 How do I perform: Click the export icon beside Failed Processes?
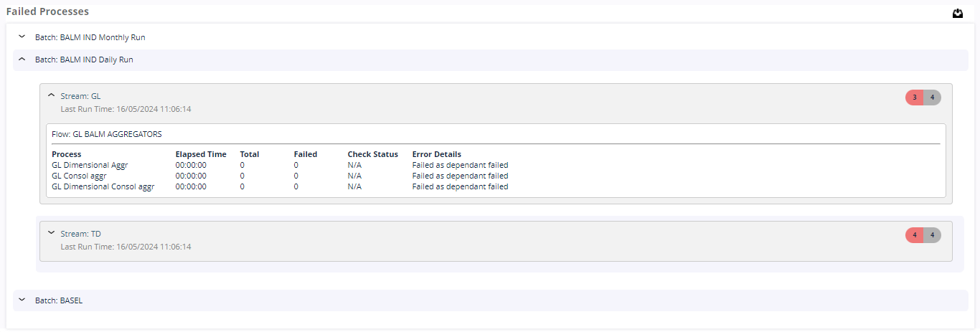tap(957, 13)
